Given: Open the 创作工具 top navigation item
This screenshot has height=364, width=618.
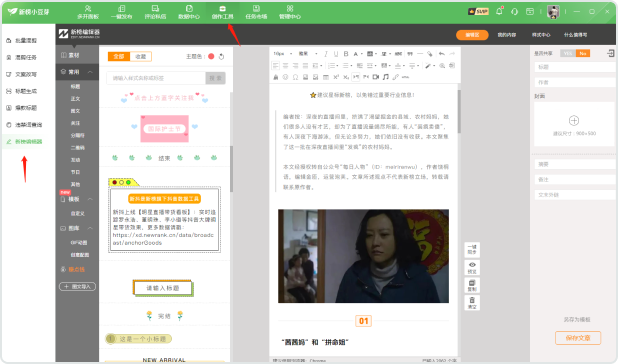Looking at the screenshot, I should (x=222, y=12).
